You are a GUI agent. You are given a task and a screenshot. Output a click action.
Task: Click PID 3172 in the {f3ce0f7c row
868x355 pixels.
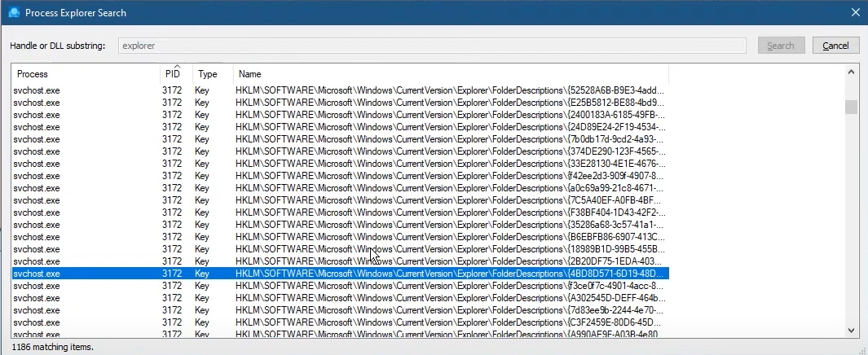172,285
